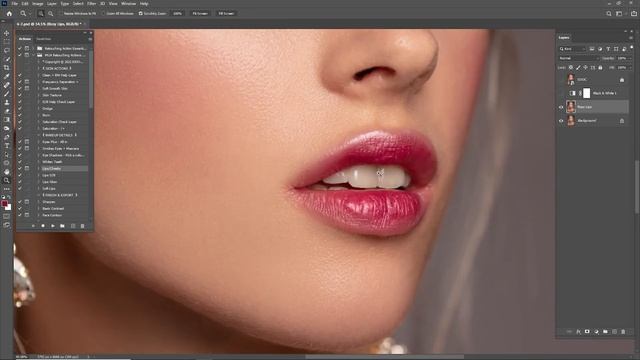Select the Hand tool
The height and width of the screenshot is (360, 640).
(7, 171)
